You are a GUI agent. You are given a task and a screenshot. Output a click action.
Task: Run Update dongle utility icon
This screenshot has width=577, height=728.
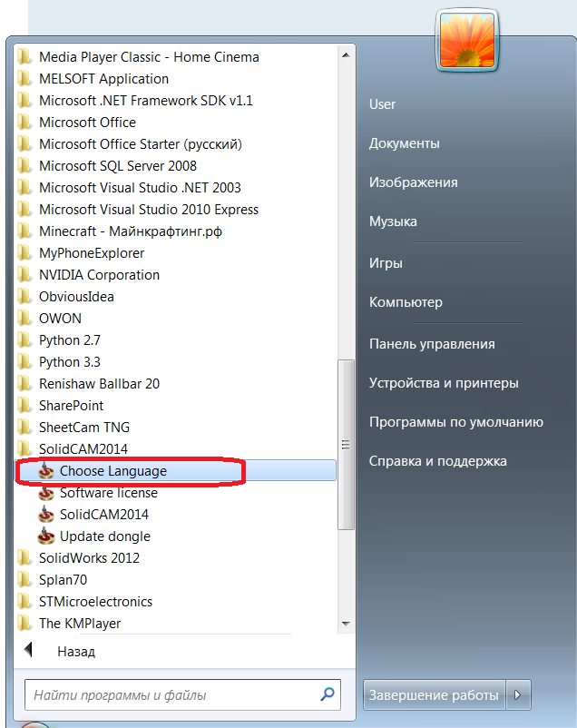46,536
